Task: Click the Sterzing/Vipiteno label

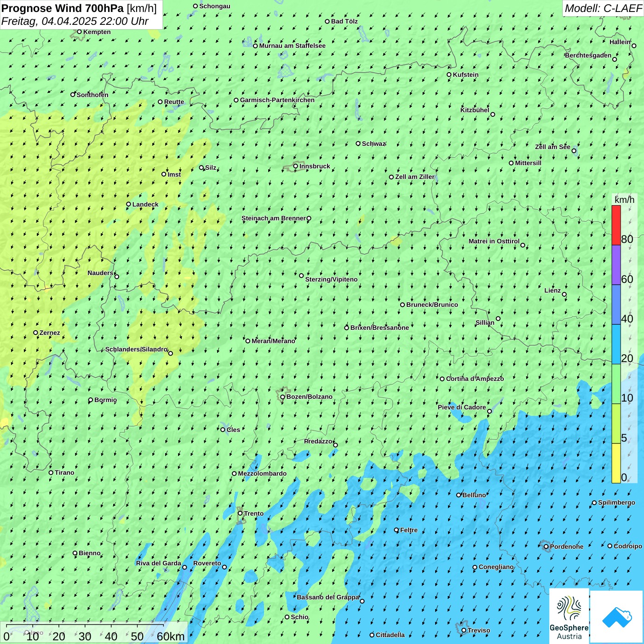Action: coord(331,279)
